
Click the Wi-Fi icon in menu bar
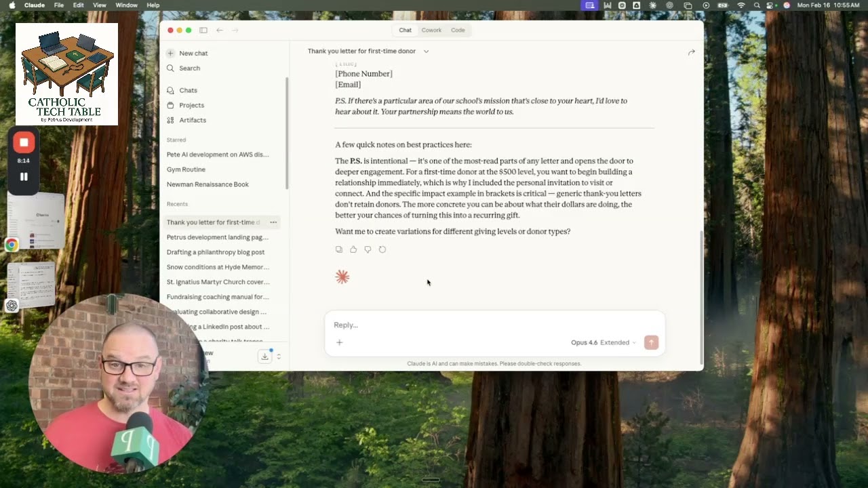tap(741, 5)
